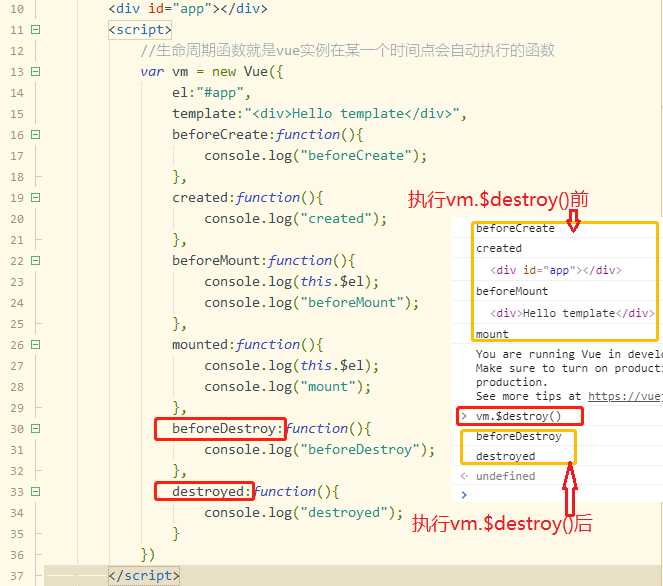Click the beforeCreate console log entry

515,228
